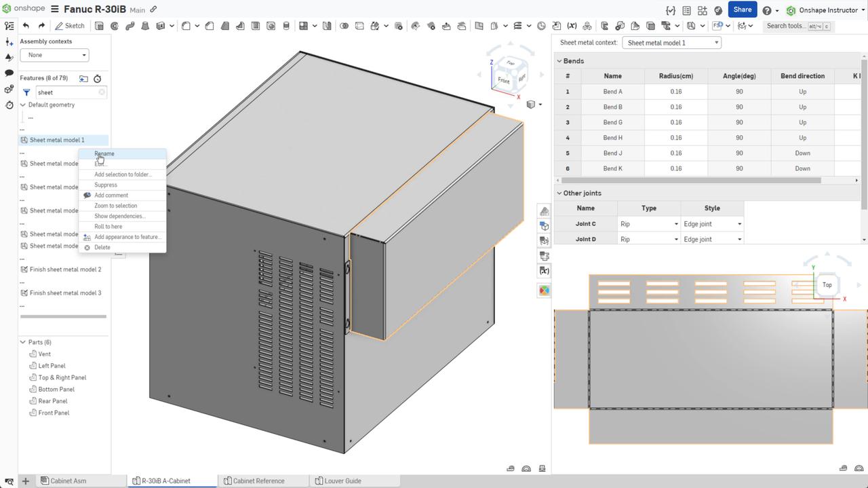Select the Sketch tool in the toolbar
Viewport: 868px width, 488px height.
coord(70,26)
